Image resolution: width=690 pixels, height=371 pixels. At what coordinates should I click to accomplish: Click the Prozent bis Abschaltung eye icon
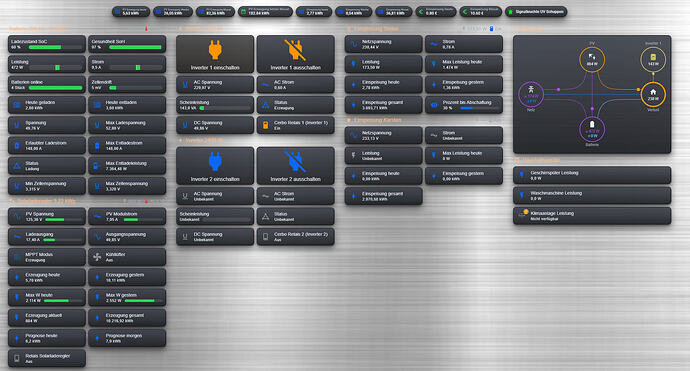tap(434, 105)
